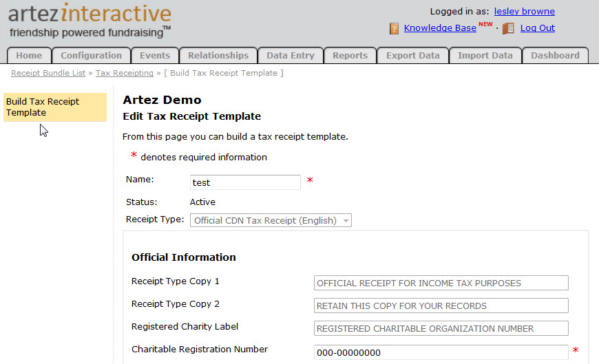Open the lesley browne profile link
The width and height of the screenshot is (599, 364).
pos(524,12)
